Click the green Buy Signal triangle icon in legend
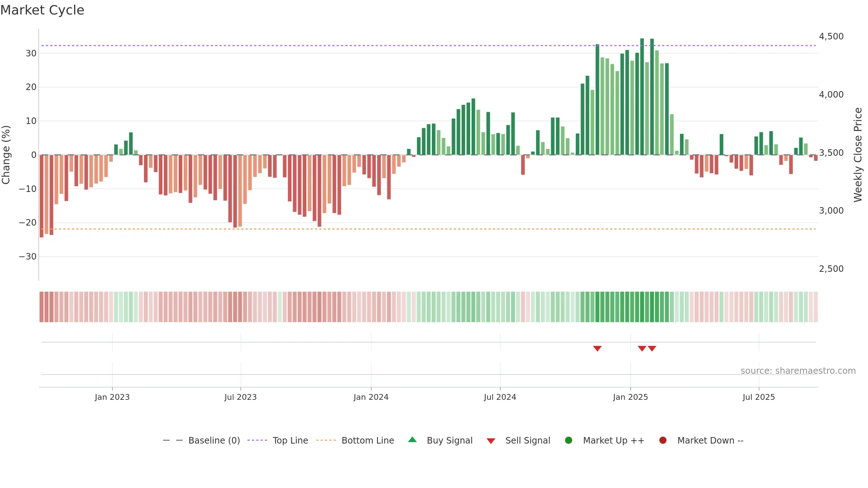This screenshot has width=868, height=488. pyautogui.click(x=412, y=440)
